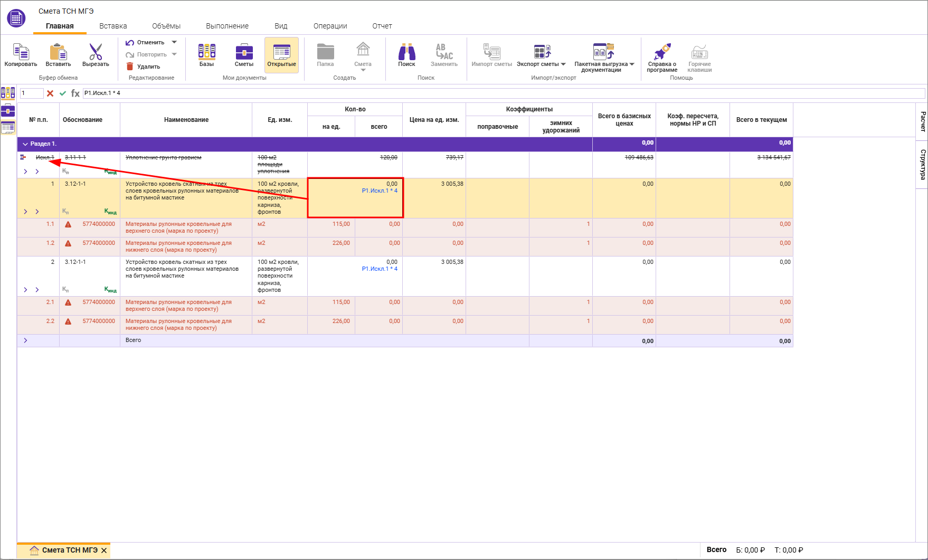Click the Paste (Вставить) clipboard icon

(x=58, y=53)
